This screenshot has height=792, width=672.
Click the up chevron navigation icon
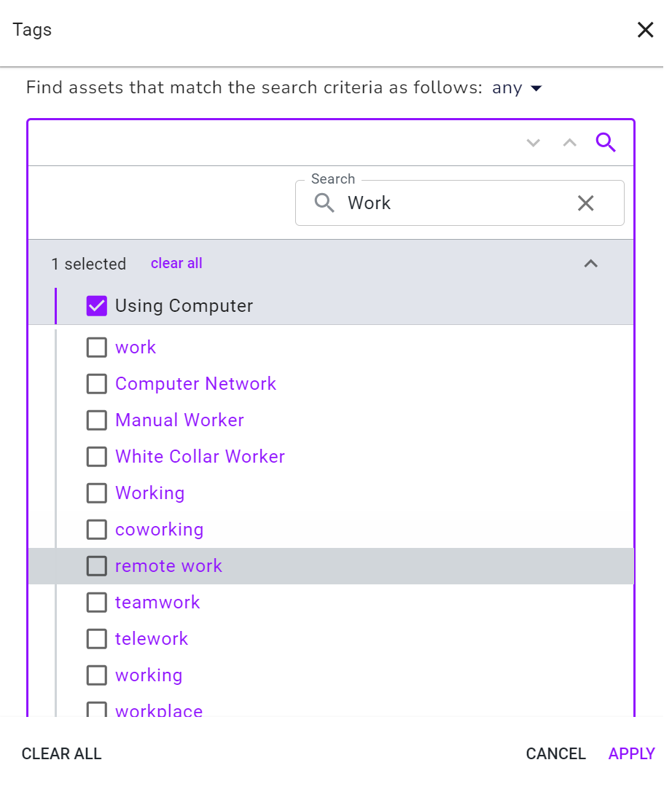569,143
